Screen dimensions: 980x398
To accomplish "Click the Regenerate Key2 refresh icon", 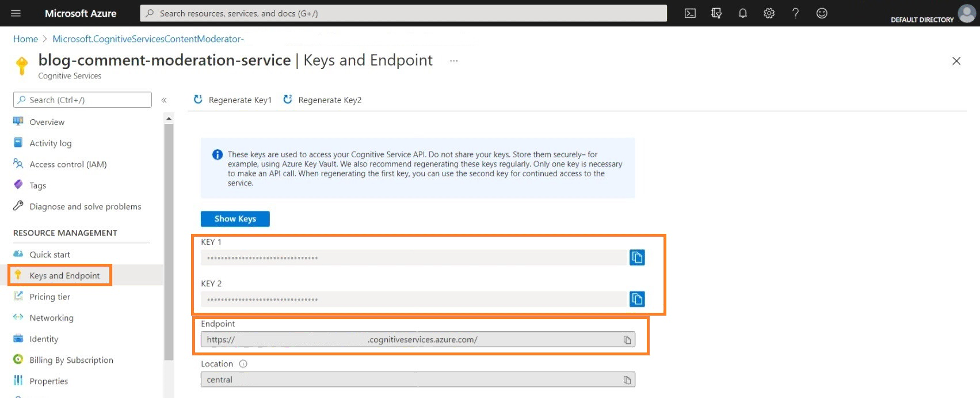I will pos(288,100).
